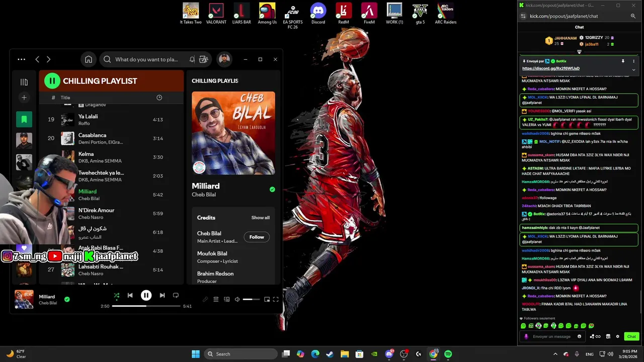Select the track Twehechtek ya le...
The image size is (644, 362).
(x=111, y=176)
